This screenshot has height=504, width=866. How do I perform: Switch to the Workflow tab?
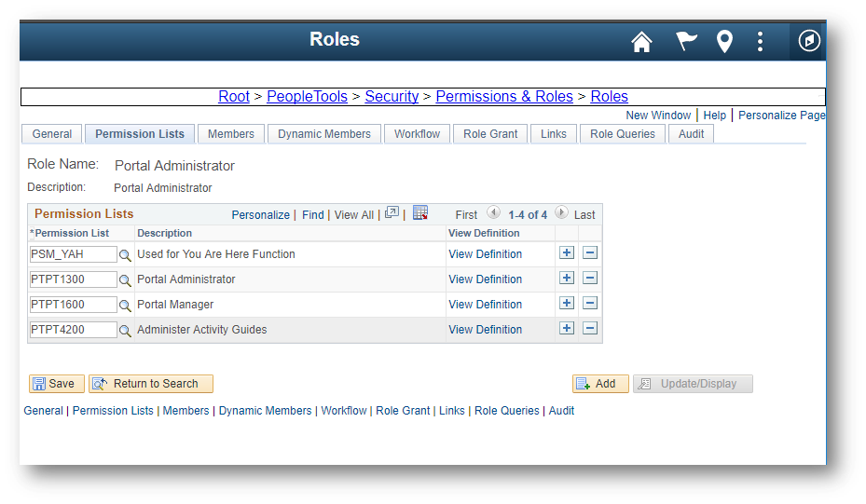tap(417, 134)
